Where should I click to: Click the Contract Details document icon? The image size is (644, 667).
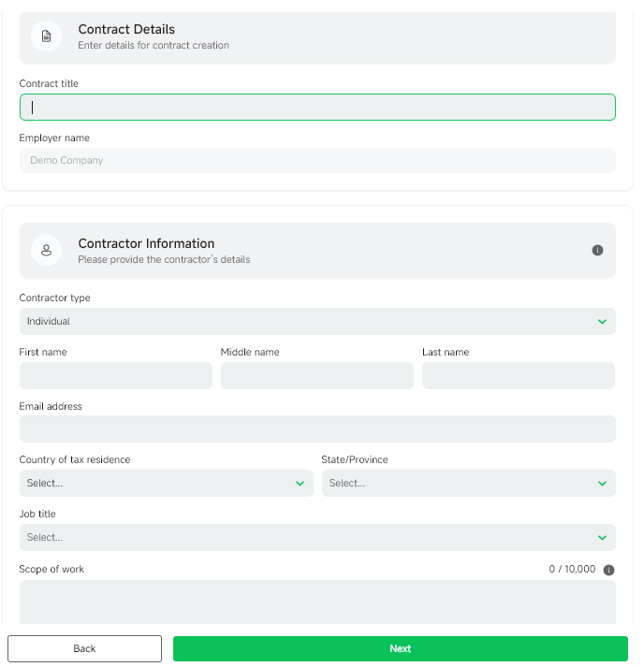coord(47,36)
